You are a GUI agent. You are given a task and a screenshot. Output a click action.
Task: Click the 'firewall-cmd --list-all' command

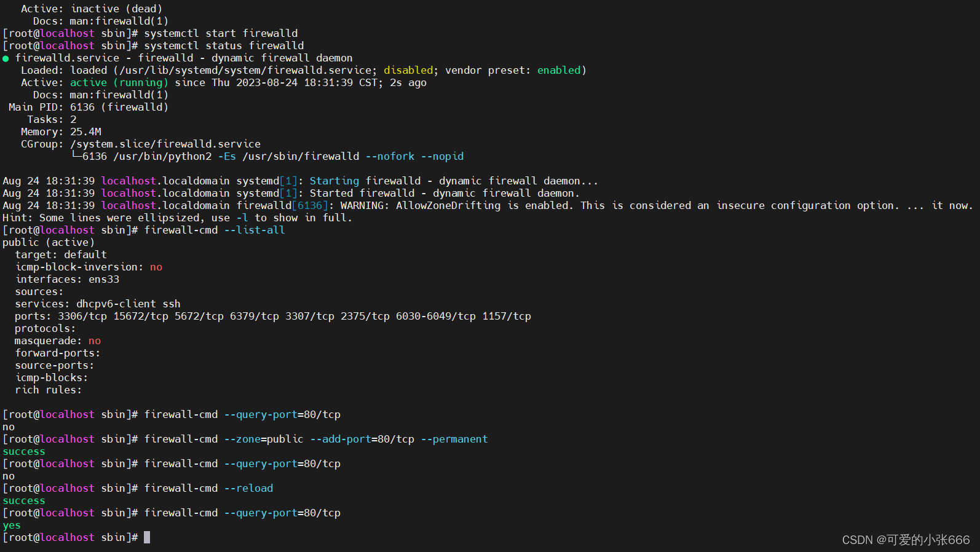pos(215,230)
